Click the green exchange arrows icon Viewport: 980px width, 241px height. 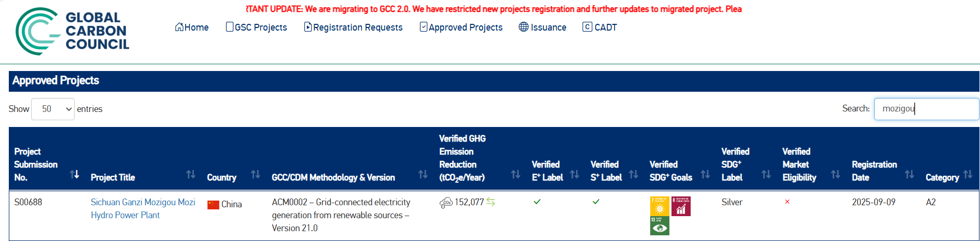pos(491,202)
